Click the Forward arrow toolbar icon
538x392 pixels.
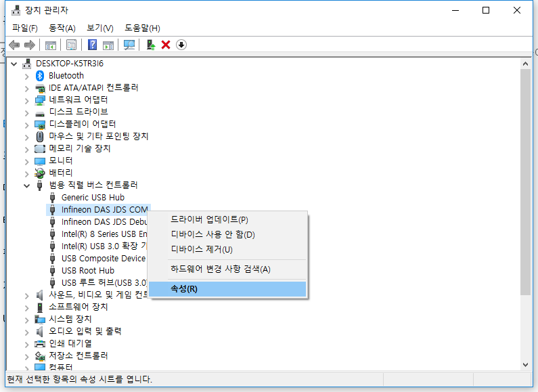pos(30,45)
